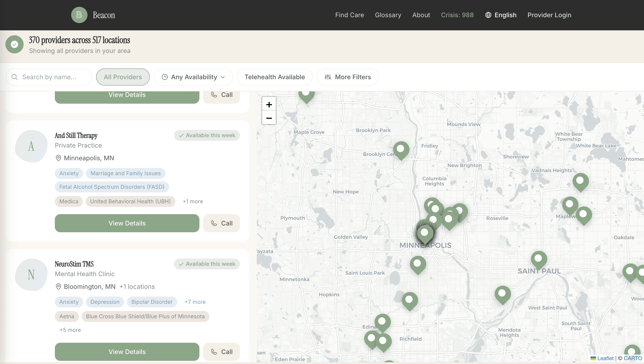This screenshot has width=644, height=364.
Task: Click the dark selected pin at Minneapolis
Action: [x=425, y=234]
